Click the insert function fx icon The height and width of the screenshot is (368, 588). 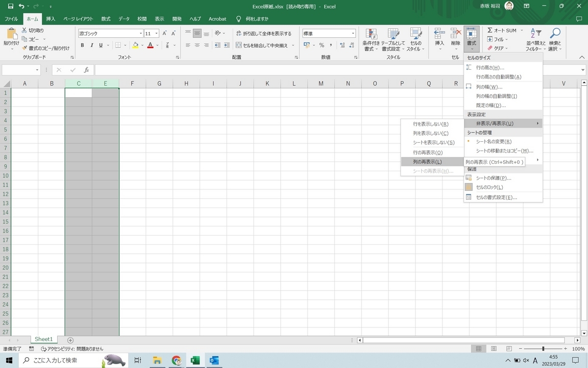[x=86, y=70]
